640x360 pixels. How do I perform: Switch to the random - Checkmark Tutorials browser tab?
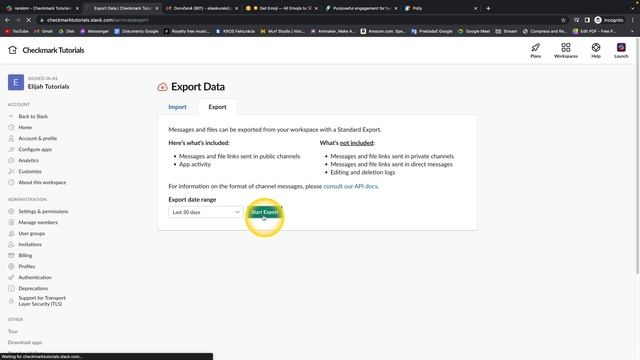[42, 8]
